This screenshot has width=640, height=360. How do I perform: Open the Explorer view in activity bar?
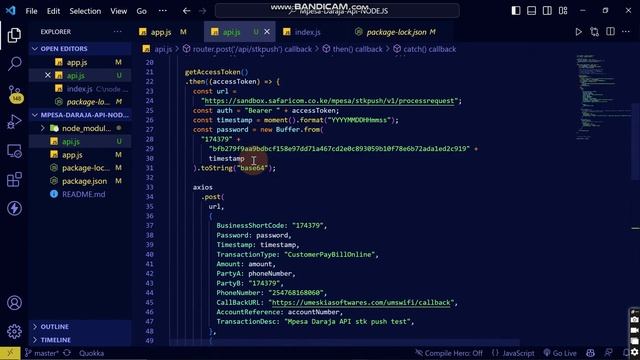click(x=14, y=35)
